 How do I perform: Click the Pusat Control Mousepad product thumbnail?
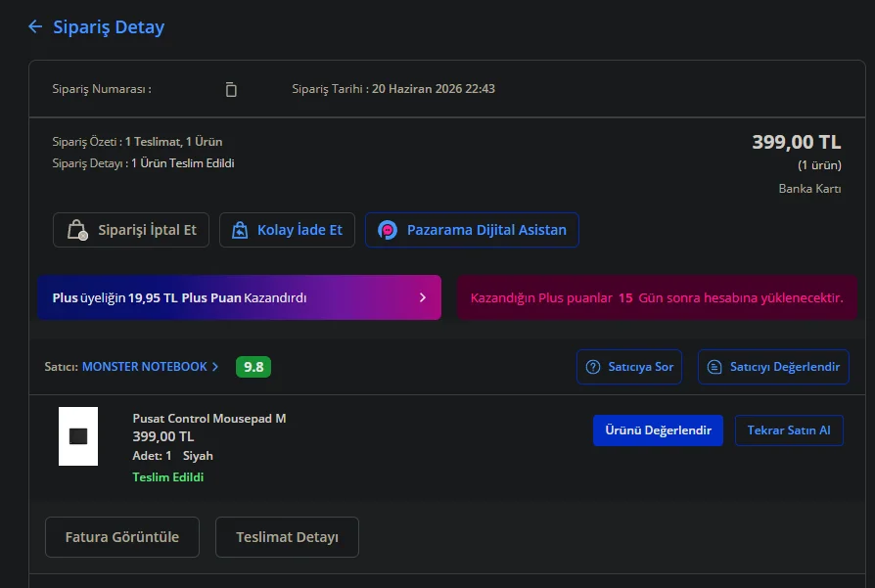[x=78, y=436]
